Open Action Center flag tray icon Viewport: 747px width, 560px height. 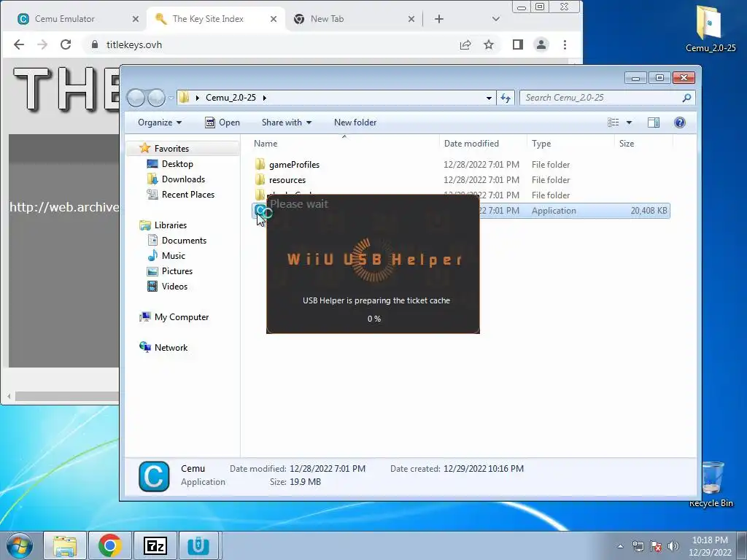click(656, 546)
